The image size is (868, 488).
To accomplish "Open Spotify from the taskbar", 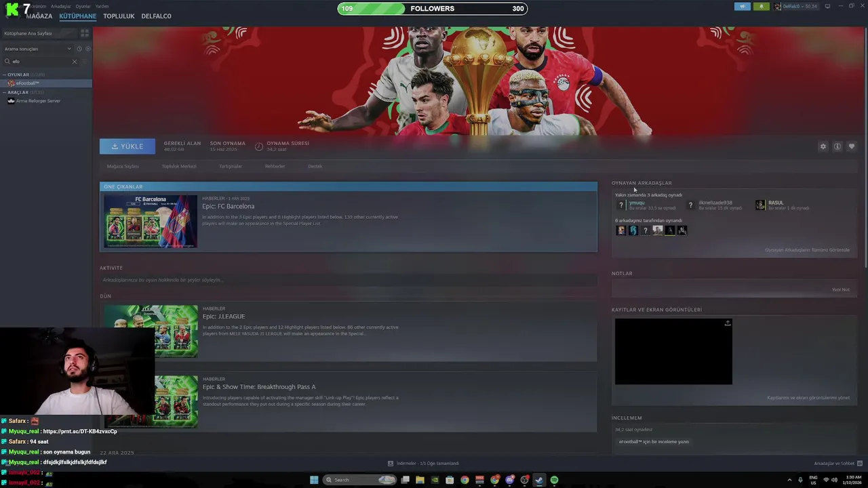I will [554, 480].
